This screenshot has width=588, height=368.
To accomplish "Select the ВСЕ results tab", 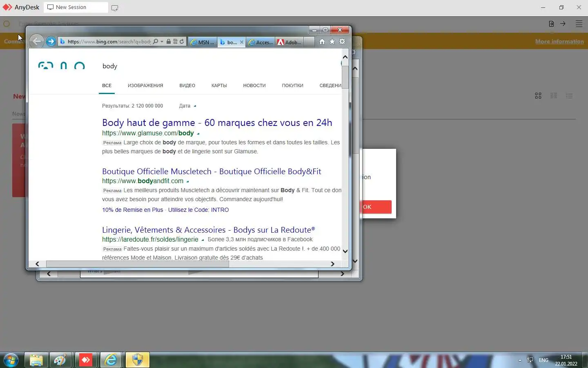I will pos(107,85).
